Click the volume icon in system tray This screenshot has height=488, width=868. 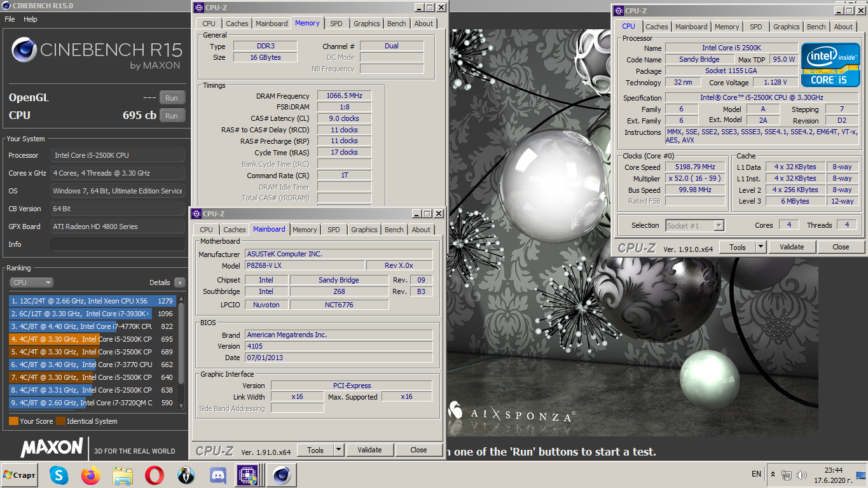click(x=802, y=475)
